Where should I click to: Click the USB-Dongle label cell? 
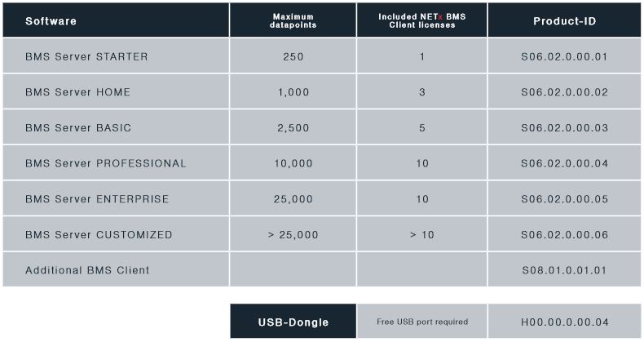(x=293, y=322)
